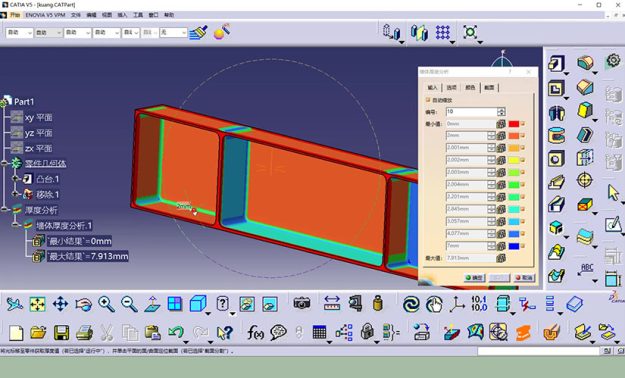Viewport: 625px width, 378px height.
Task: Click the Hole icon in right toolbar
Action: point(556,159)
